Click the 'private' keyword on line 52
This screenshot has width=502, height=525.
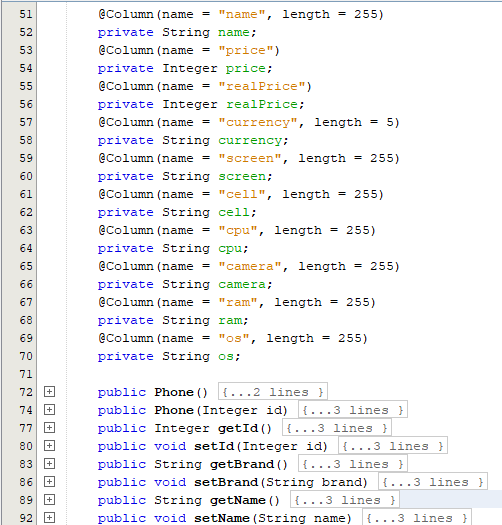126,32
